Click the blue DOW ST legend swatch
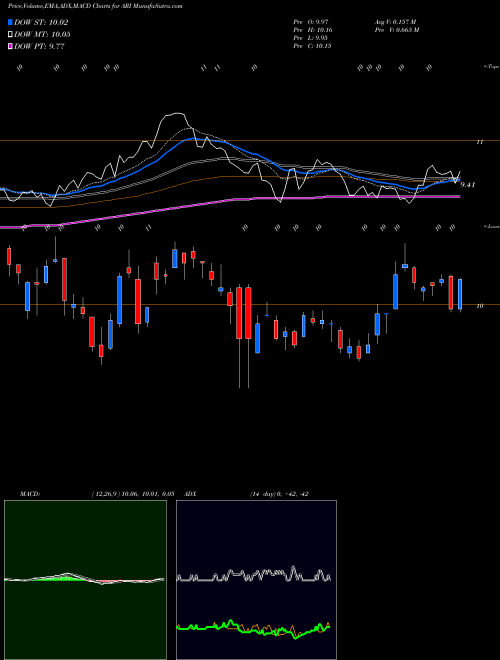The width and height of the screenshot is (500, 660). [10, 22]
